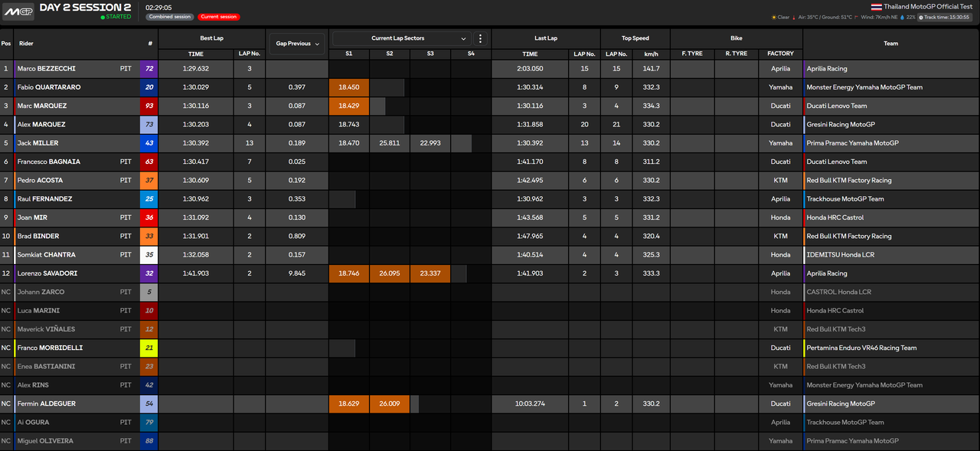Select rider Alex MARQUEZ

(41, 125)
